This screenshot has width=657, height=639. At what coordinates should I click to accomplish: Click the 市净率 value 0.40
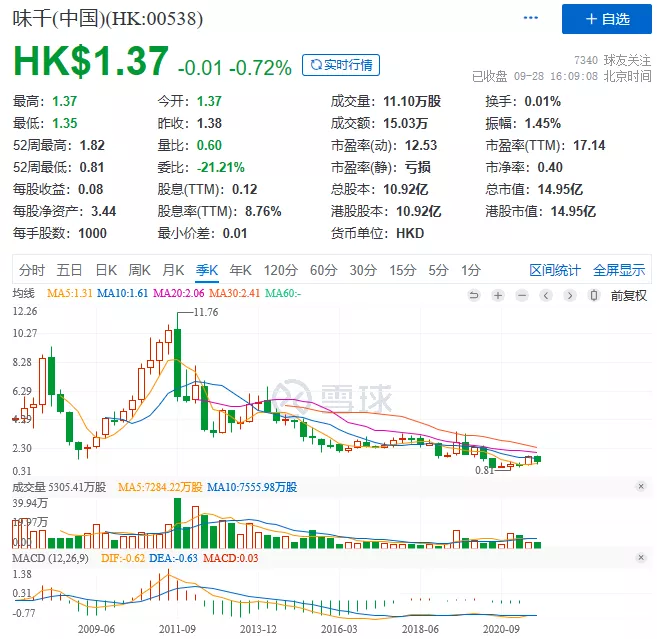[x=550, y=167]
